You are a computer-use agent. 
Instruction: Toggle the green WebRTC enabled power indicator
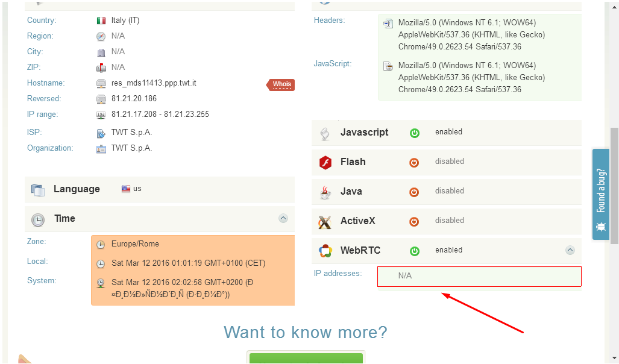[415, 251]
